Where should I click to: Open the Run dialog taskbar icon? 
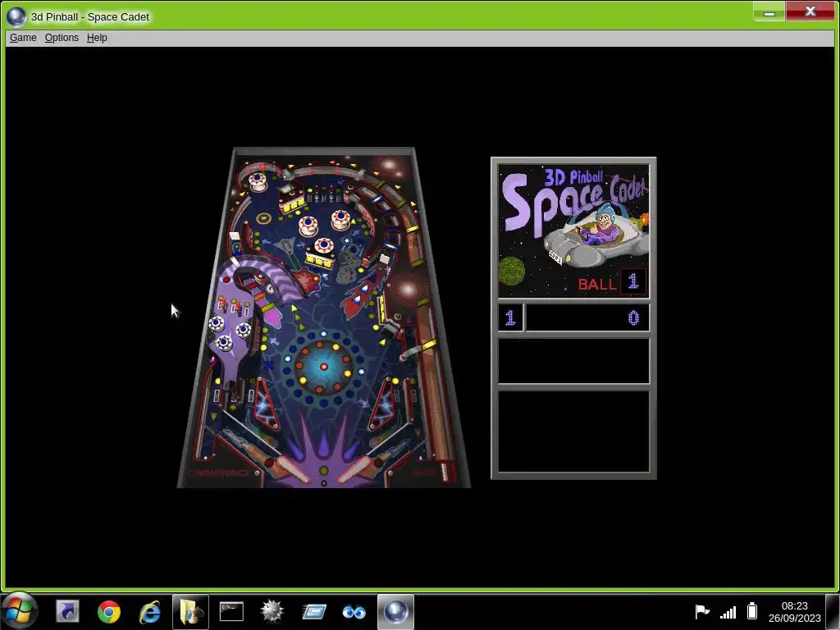coord(314,611)
